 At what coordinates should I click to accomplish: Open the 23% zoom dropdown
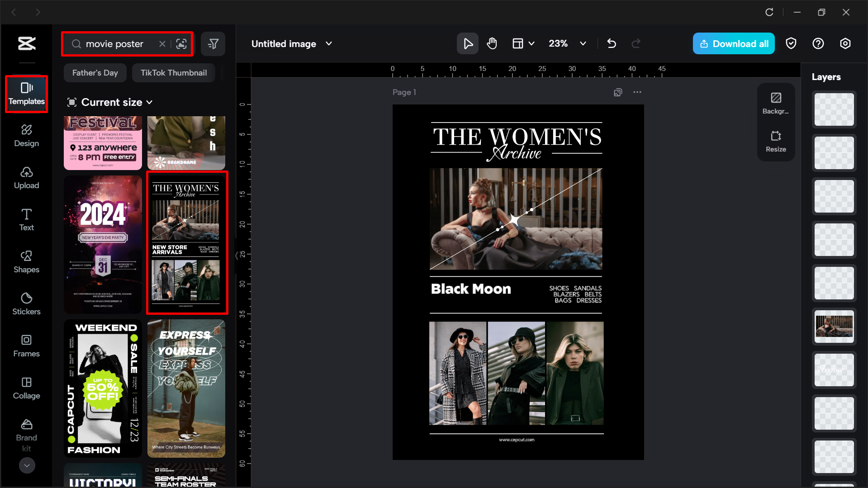(x=583, y=43)
